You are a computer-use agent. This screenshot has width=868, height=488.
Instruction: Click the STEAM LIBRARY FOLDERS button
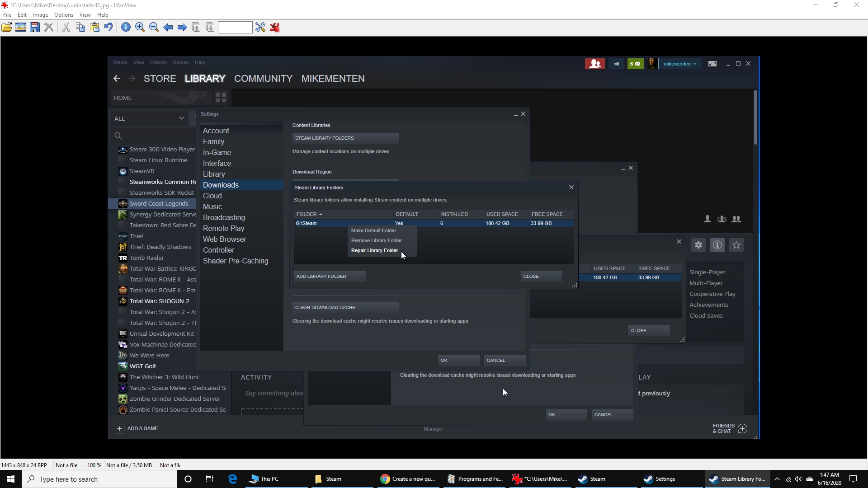(345, 138)
